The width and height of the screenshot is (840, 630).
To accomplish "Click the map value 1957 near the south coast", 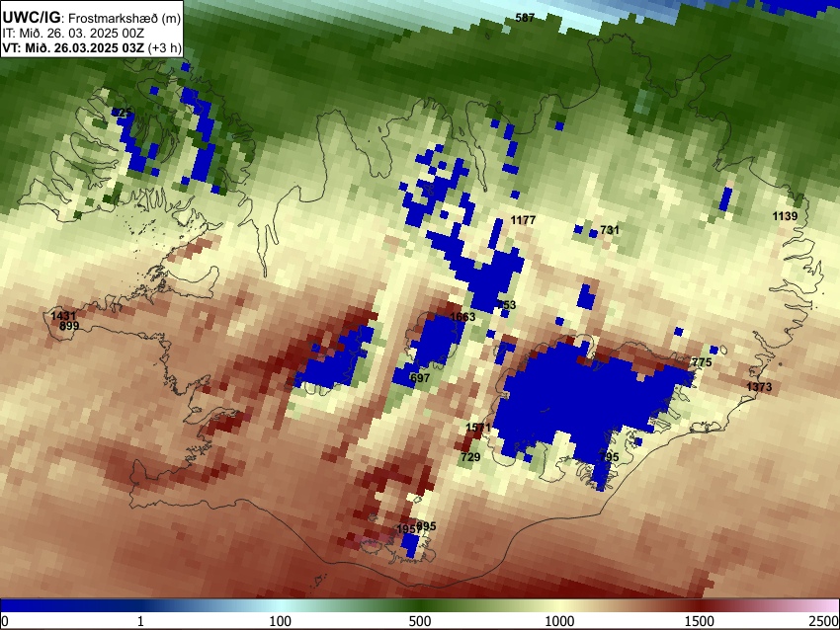I will pyautogui.click(x=408, y=529).
